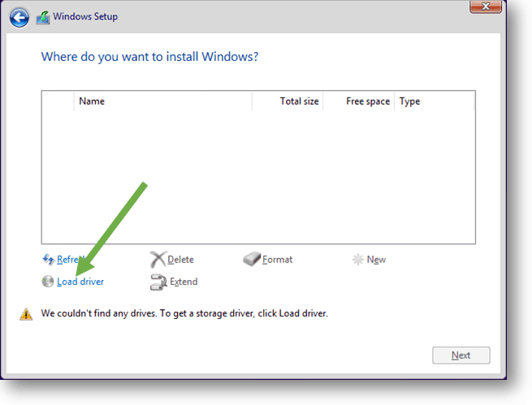Sort by Total size column header
The image size is (532, 405).
click(x=288, y=101)
